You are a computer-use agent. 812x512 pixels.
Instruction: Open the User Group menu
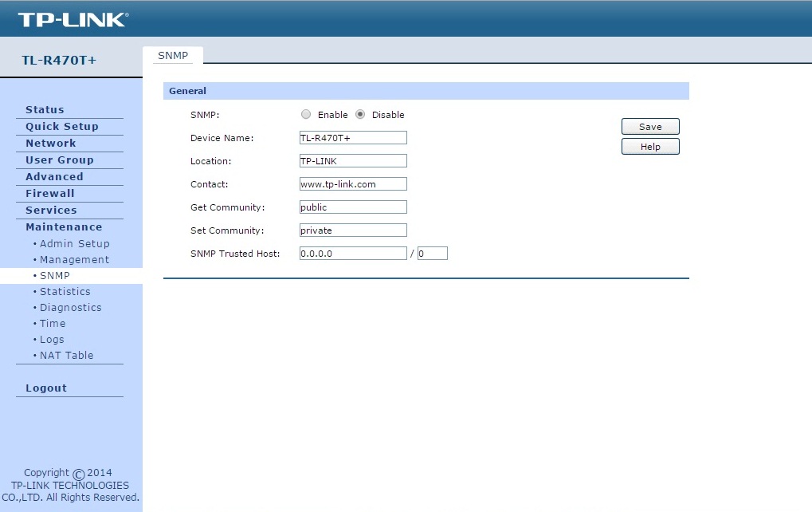(x=60, y=160)
